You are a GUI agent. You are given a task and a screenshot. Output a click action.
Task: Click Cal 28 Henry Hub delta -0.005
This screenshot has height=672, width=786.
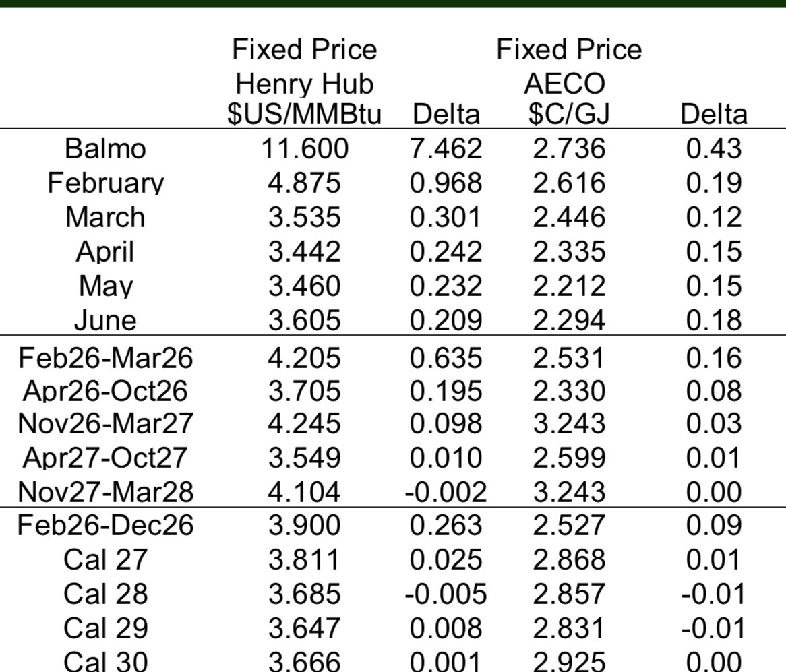[x=446, y=594]
